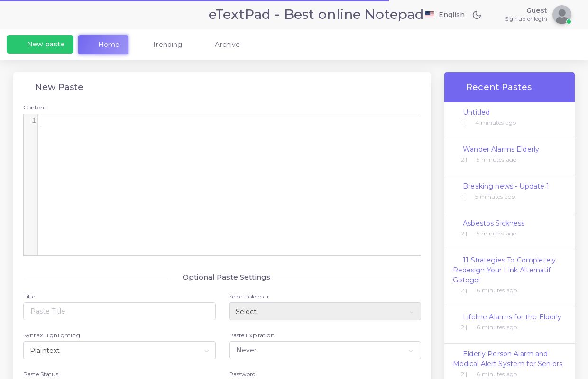Open the Trending tab
588x379 pixels.
click(x=167, y=45)
